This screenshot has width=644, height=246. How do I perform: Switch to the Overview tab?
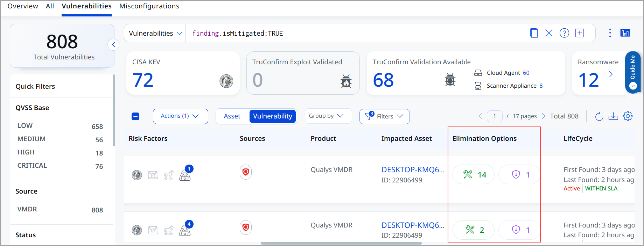pyautogui.click(x=23, y=6)
